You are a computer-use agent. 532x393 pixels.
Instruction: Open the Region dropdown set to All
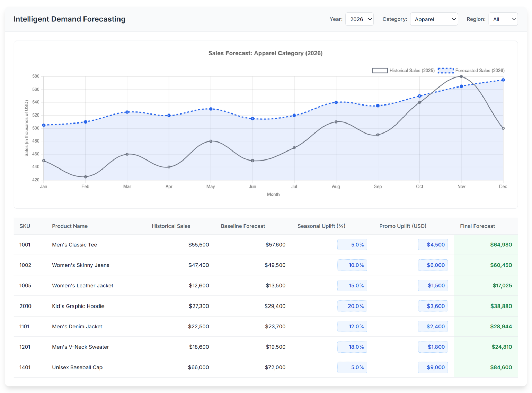[503, 19]
